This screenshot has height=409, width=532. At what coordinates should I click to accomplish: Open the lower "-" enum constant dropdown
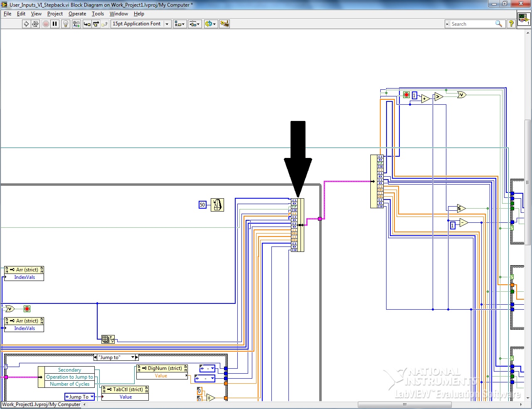pos(212,378)
